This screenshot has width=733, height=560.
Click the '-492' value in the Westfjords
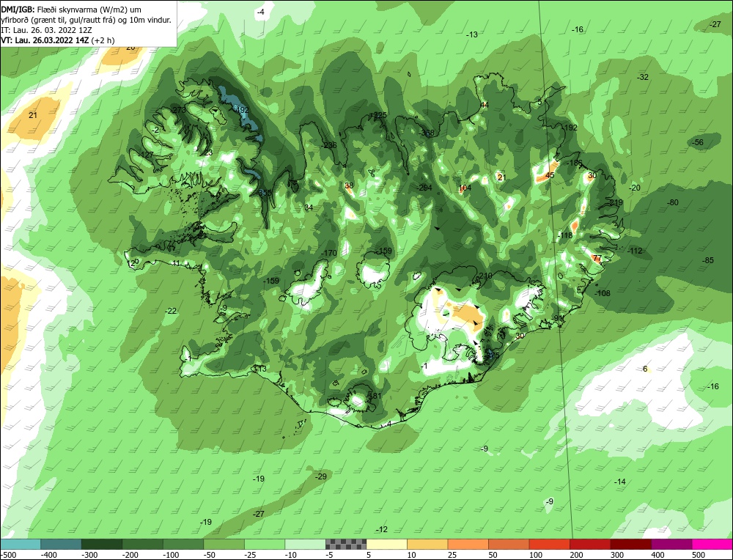coord(241,110)
